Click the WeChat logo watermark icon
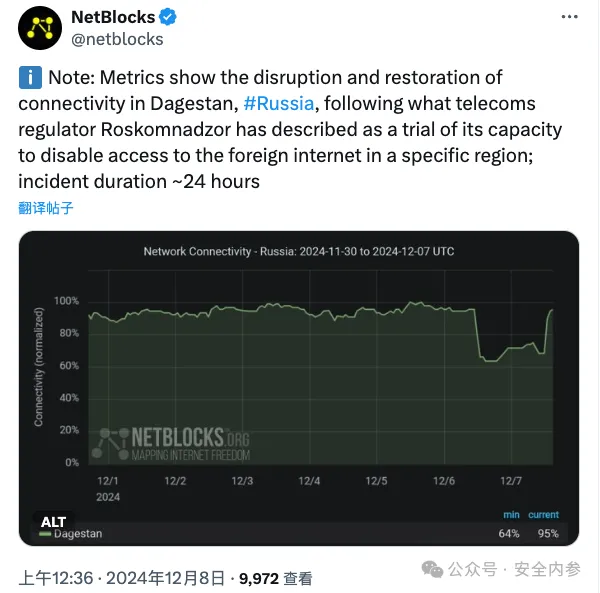 click(x=432, y=570)
